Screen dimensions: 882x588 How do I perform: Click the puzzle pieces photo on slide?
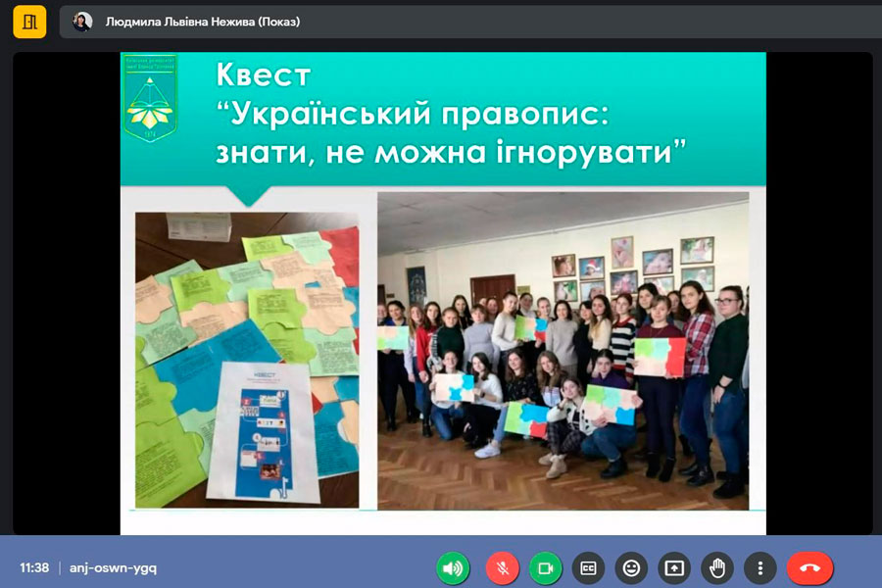(x=247, y=360)
